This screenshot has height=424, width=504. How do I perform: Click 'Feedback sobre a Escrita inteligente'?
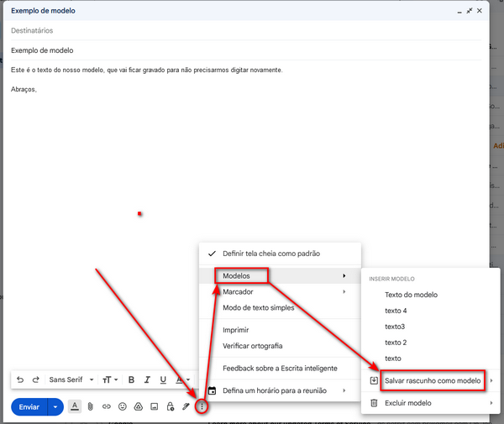[280, 368]
